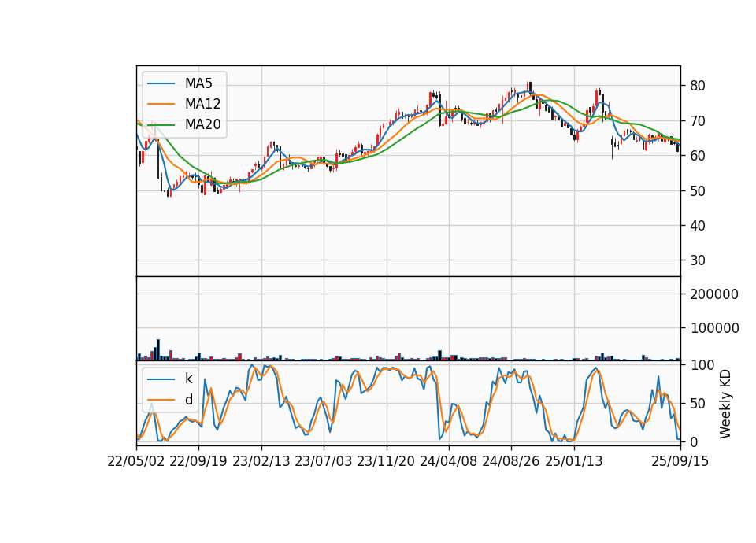756x543 pixels.
Task: Click the k legend entry
Action: coord(170,379)
